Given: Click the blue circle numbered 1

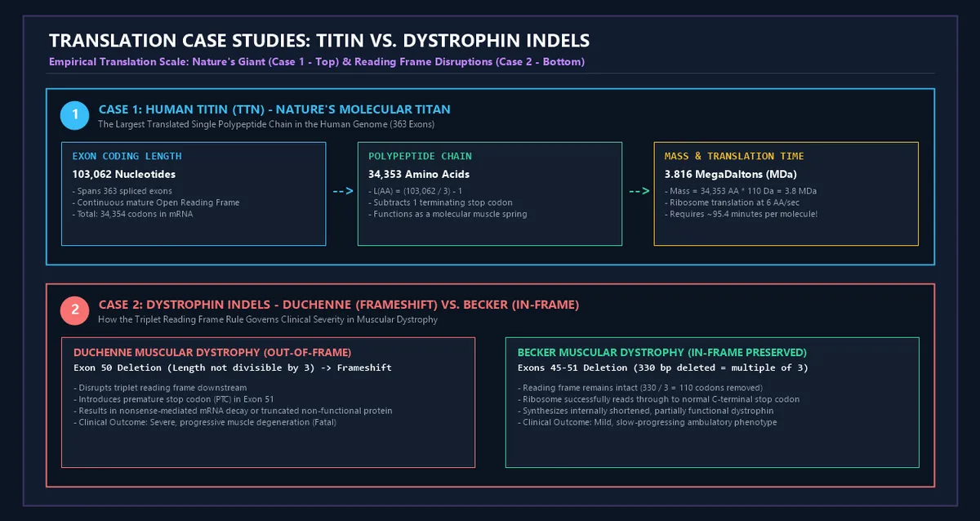Looking at the screenshot, I should [75, 116].
